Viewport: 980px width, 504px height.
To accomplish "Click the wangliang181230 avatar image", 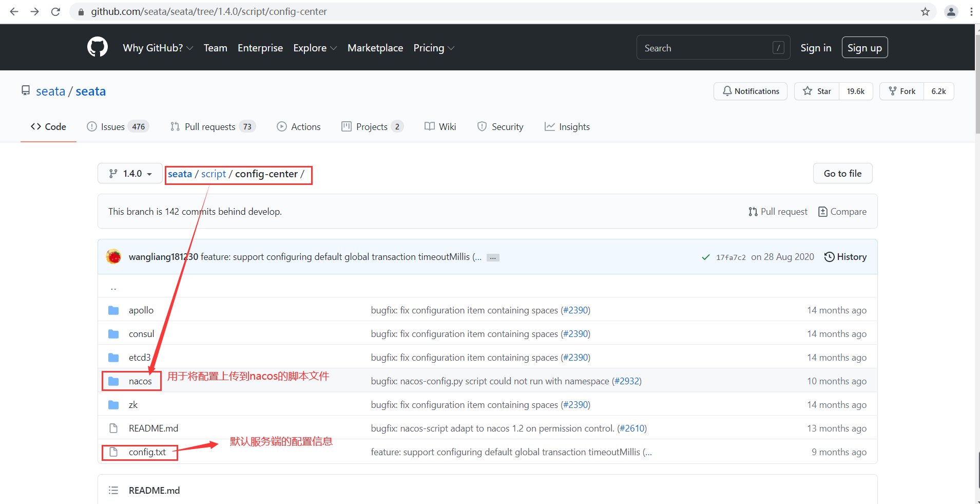I will coord(113,256).
